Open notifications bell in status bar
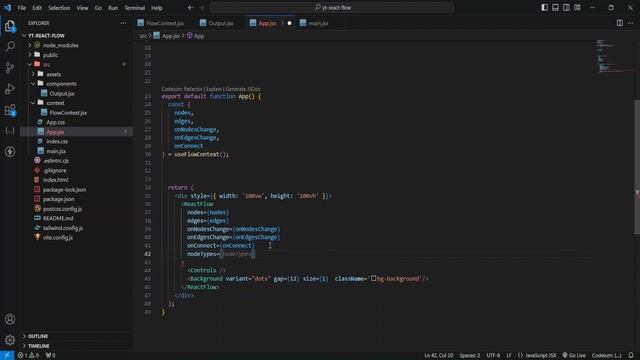Viewport: 640px width, 360px height. pyautogui.click(x=631, y=356)
